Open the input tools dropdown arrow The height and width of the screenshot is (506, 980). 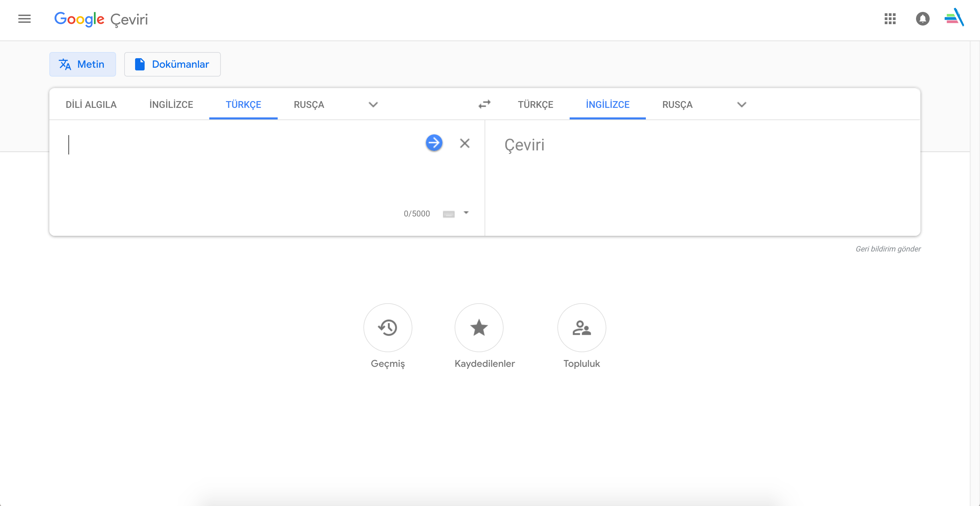(x=466, y=213)
